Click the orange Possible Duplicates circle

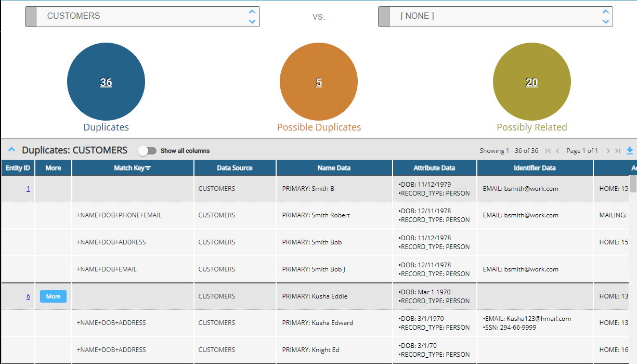[319, 82]
